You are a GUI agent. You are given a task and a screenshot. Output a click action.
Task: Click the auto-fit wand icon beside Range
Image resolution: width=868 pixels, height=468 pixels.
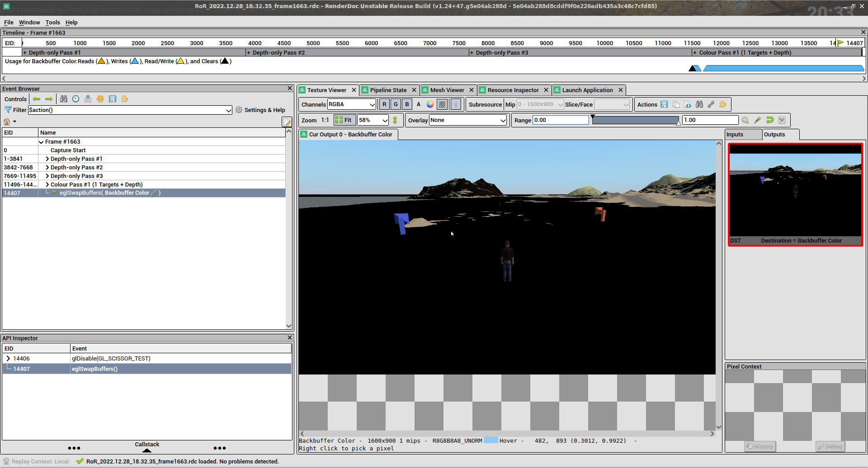758,120
